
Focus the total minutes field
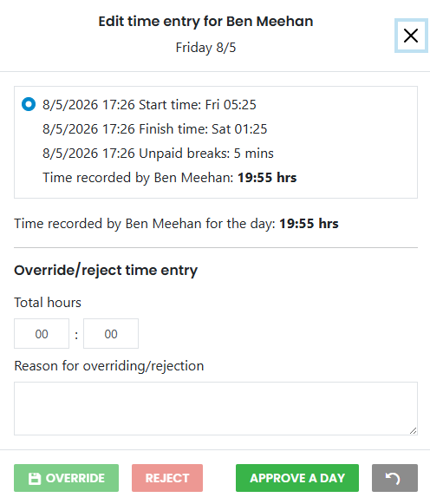[111, 334]
